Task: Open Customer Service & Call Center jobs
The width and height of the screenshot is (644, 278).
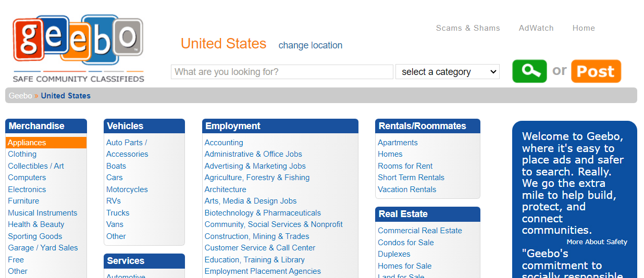Action: pyautogui.click(x=259, y=248)
